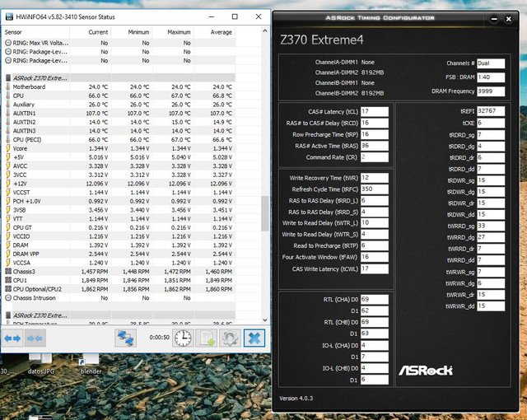Click the Refresh Cycle Time (tRFC) field
The width and height of the screenshot is (527, 420).
[375, 189]
